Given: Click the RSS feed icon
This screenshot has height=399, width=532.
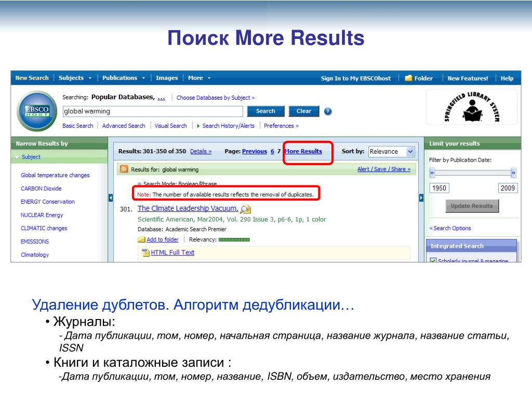Looking at the screenshot, I should pyautogui.click(x=124, y=169).
